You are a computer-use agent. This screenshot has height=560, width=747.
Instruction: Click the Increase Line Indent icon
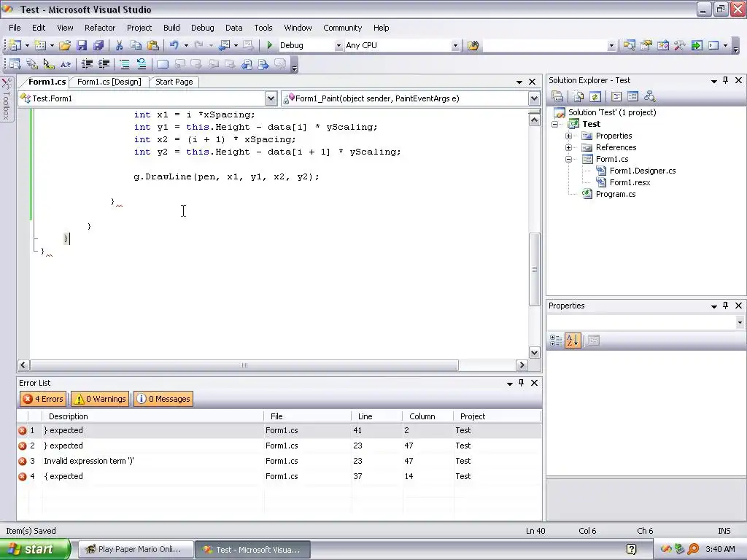(104, 64)
